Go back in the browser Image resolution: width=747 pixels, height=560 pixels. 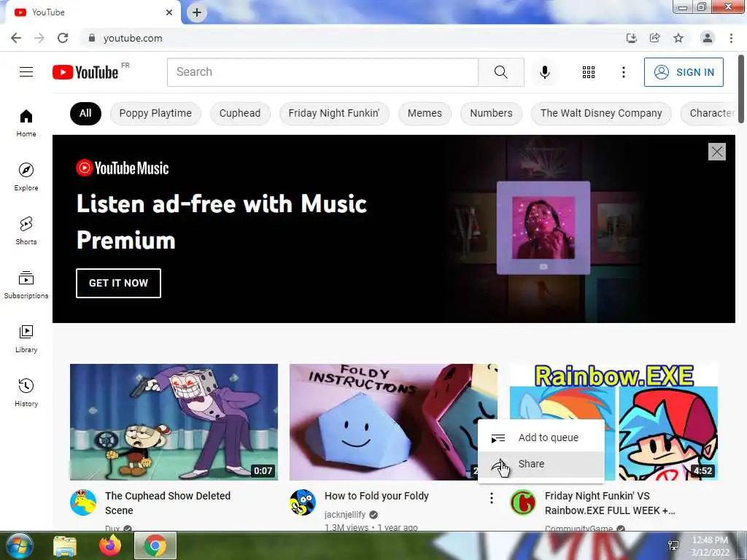pos(16,38)
